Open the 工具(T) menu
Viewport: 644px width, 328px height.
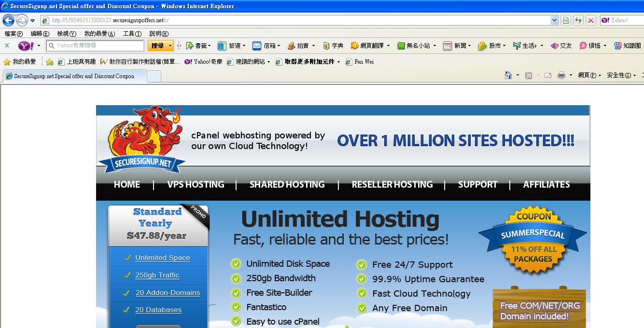(132, 34)
